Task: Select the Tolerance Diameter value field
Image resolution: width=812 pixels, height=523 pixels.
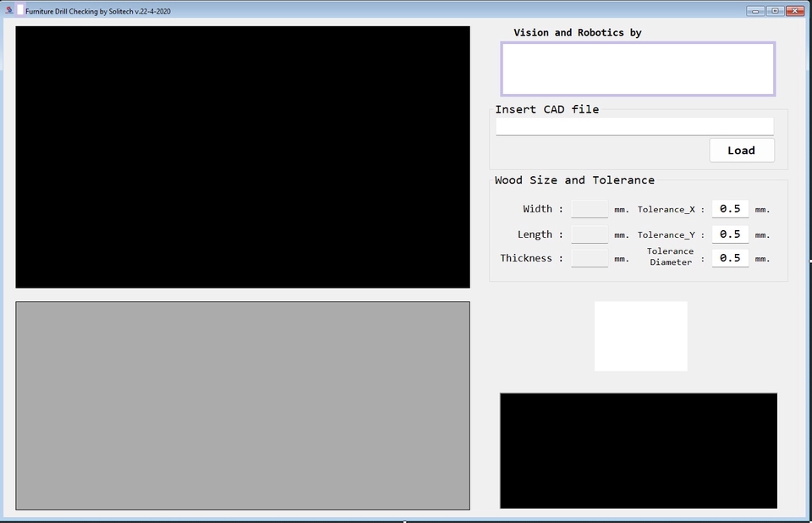Action: point(729,257)
